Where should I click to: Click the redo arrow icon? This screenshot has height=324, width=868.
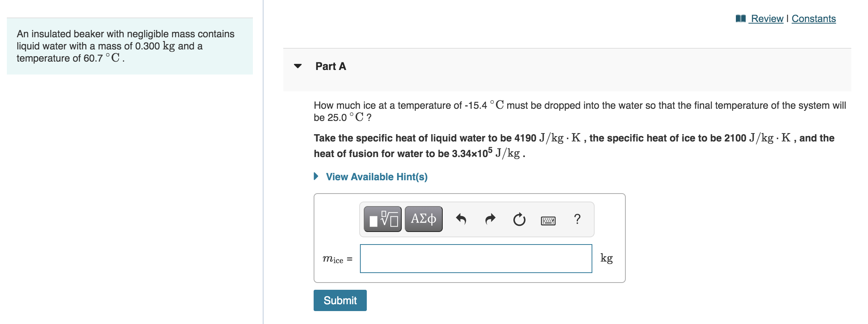490,219
